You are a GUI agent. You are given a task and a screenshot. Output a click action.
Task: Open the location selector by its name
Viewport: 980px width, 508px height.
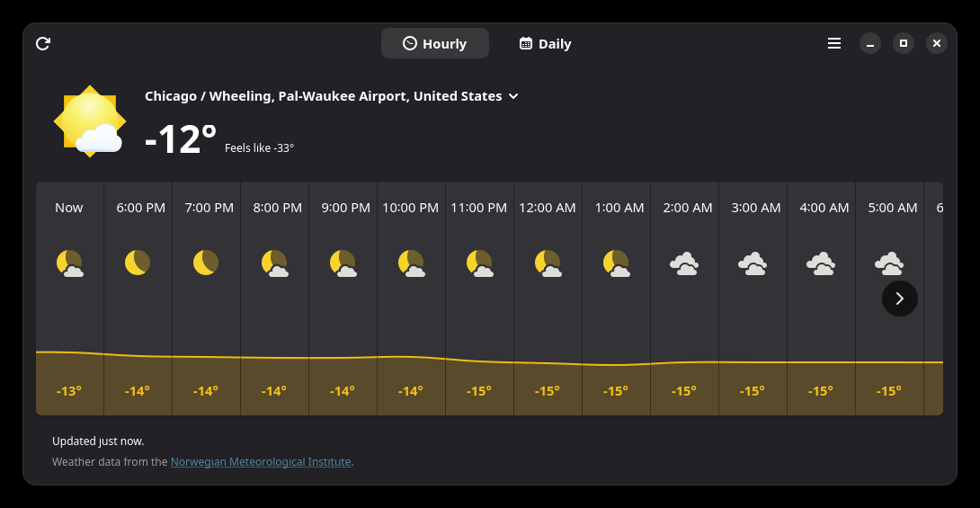pos(323,96)
